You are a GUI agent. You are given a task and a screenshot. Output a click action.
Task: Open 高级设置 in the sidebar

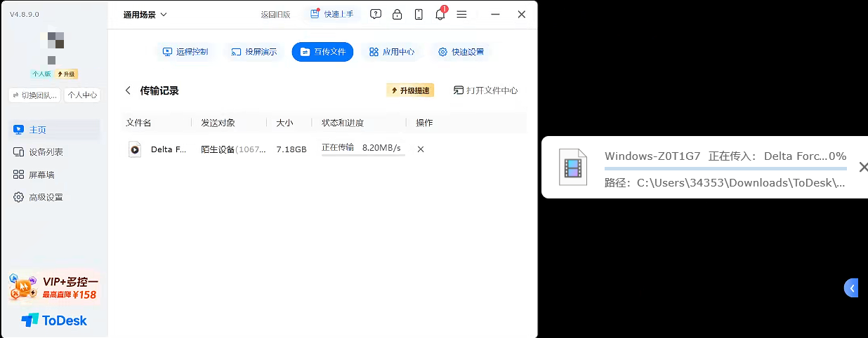tap(54, 197)
